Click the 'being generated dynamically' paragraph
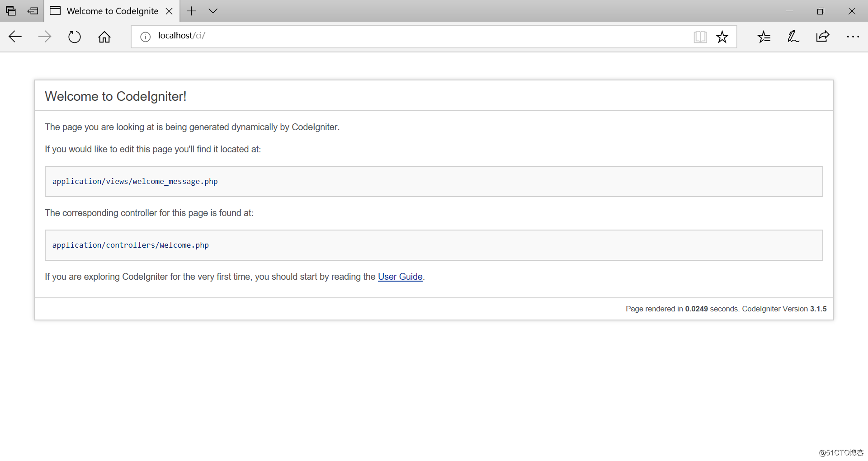 [192, 127]
